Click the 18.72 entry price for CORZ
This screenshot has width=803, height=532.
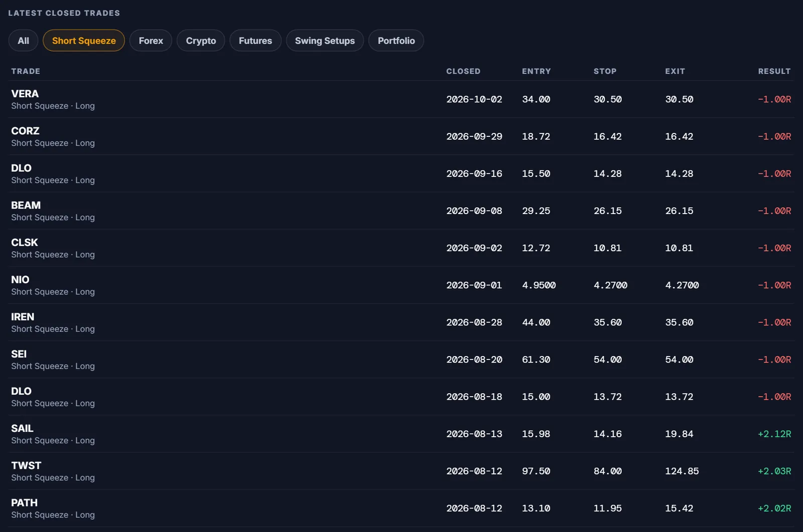tap(536, 136)
